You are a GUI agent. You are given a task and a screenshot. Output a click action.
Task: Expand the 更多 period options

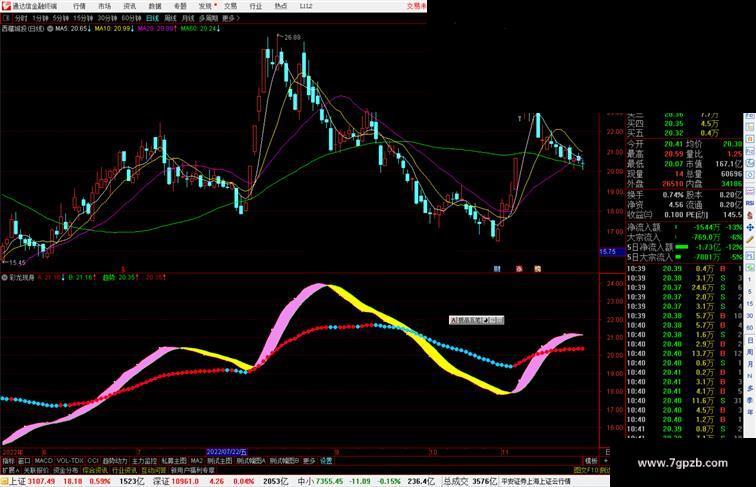(230, 18)
